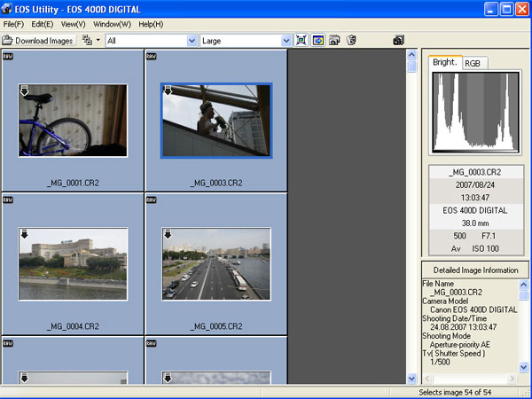Minimize the EOS Utility window
This screenshot has width=532, height=399.
coord(490,9)
